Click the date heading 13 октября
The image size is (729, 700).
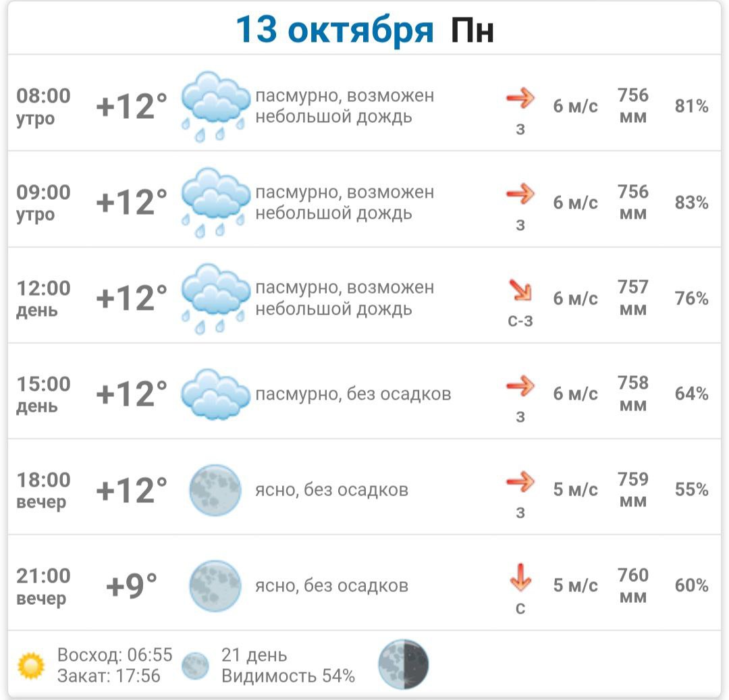[335, 30]
